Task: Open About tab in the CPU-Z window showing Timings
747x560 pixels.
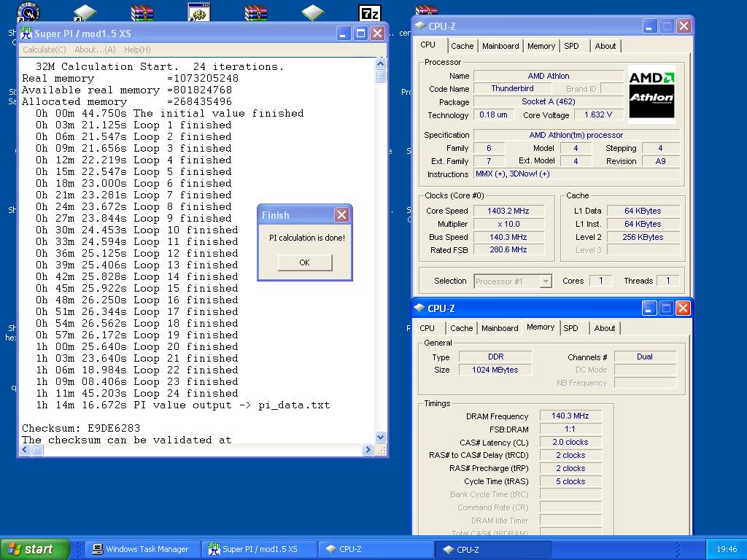Action: [605, 328]
